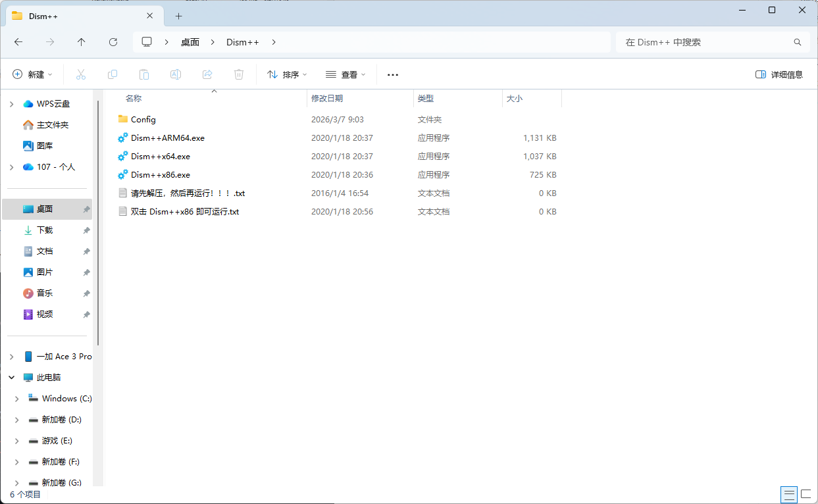Expand the Windows (C:) drive tree node

point(17,399)
